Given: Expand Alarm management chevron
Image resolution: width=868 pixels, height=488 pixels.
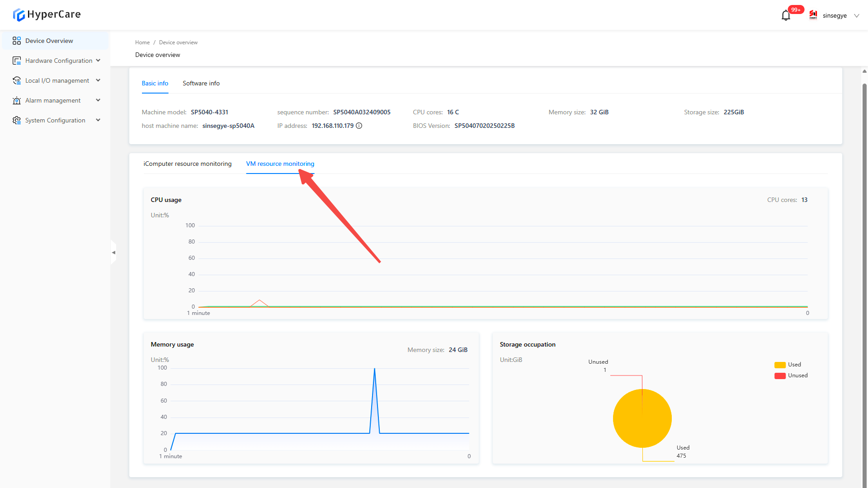Looking at the screenshot, I should (98, 100).
